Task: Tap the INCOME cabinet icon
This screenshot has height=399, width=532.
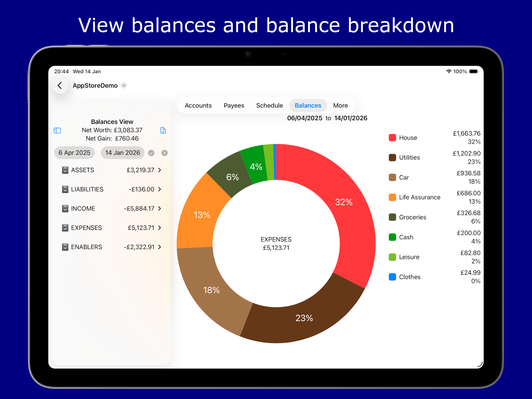Action: [x=65, y=208]
